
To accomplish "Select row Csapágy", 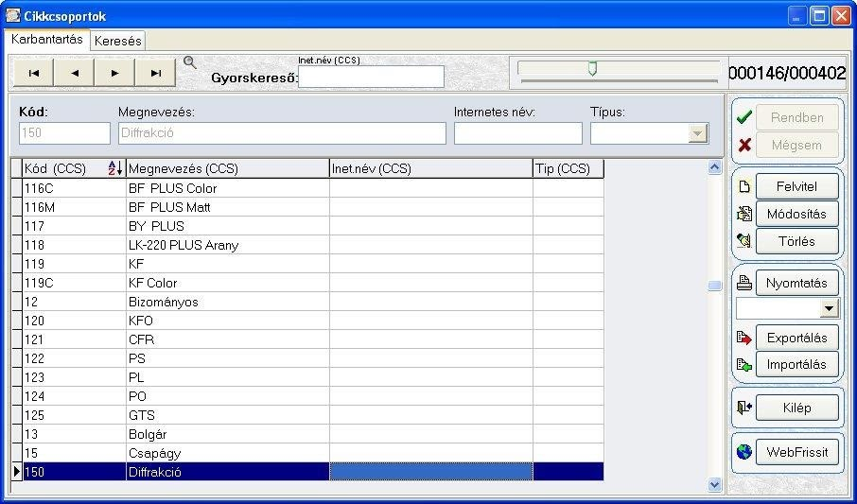I will coord(313,453).
